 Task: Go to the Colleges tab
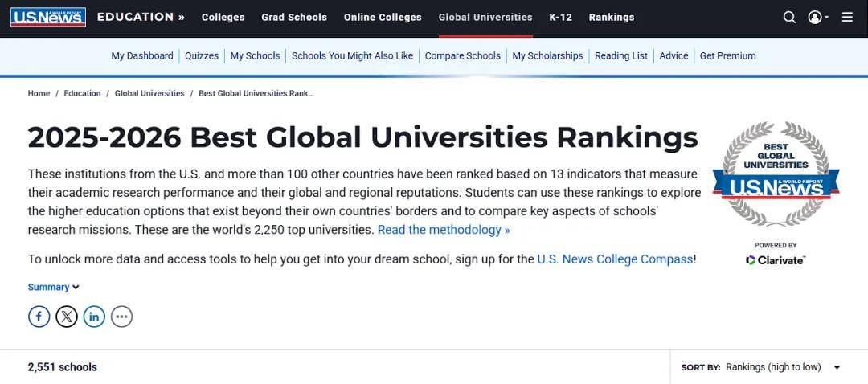(223, 17)
